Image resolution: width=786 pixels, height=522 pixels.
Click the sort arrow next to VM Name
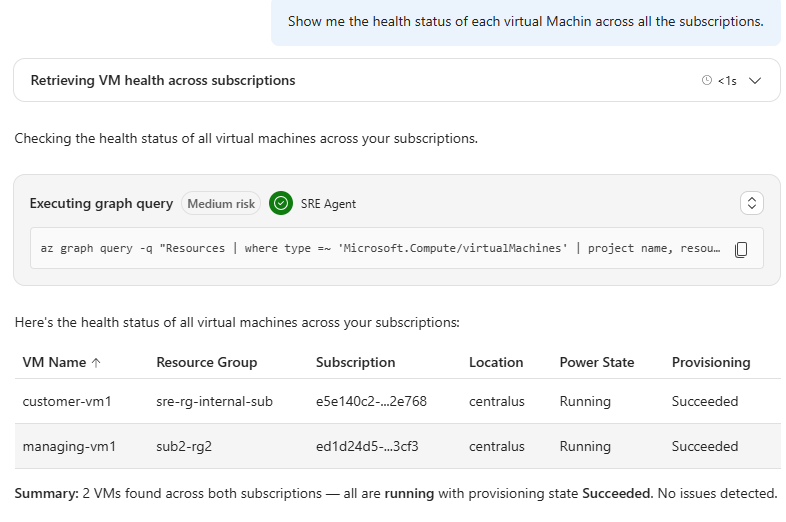[x=96, y=363]
